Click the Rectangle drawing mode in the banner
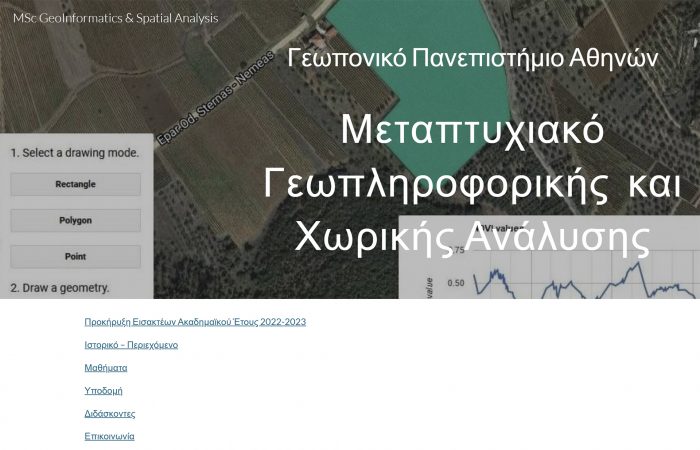 75,184
